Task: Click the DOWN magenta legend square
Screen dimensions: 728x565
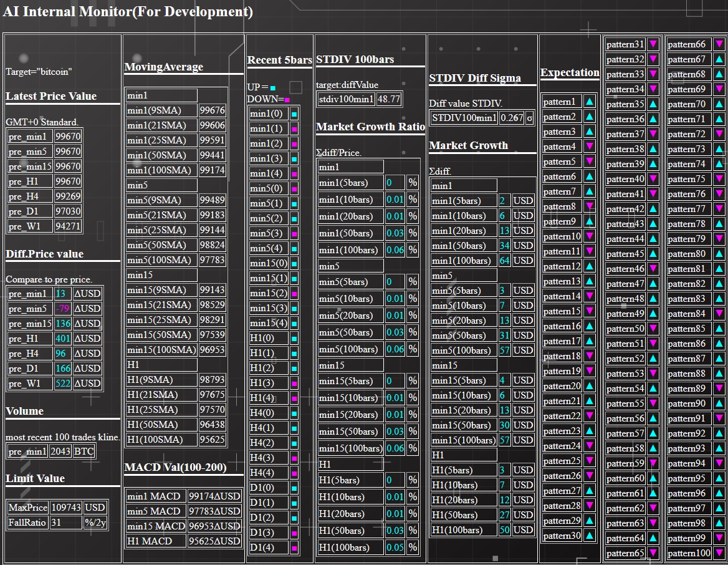Action: (x=287, y=100)
